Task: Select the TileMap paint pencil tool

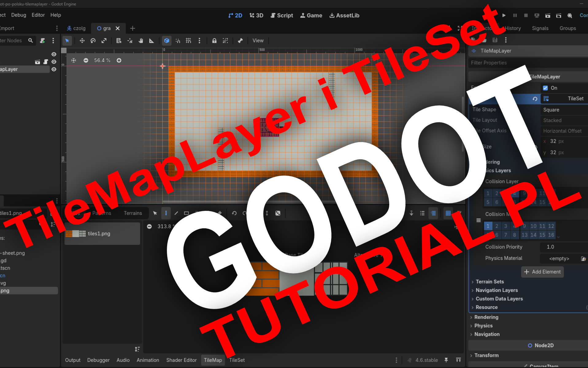Action: [x=166, y=213]
